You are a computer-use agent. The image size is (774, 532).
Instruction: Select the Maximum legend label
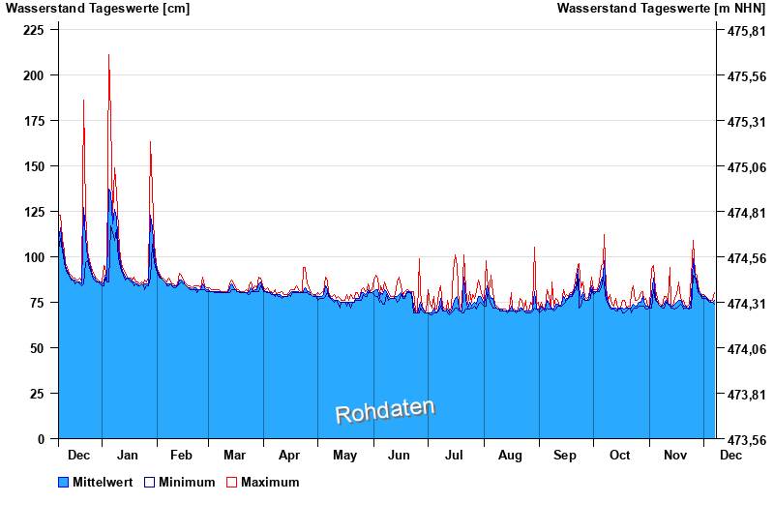pyautogui.click(x=270, y=482)
